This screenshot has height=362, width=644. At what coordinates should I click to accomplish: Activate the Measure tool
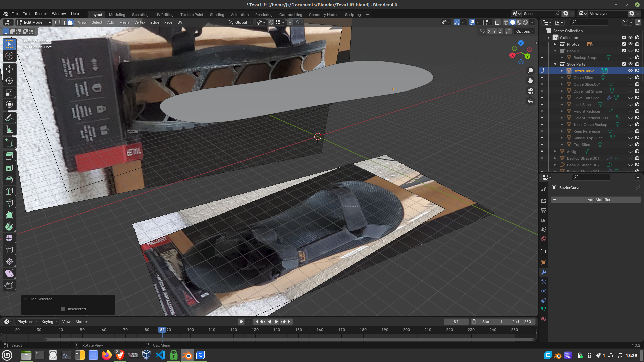pyautogui.click(x=9, y=130)
